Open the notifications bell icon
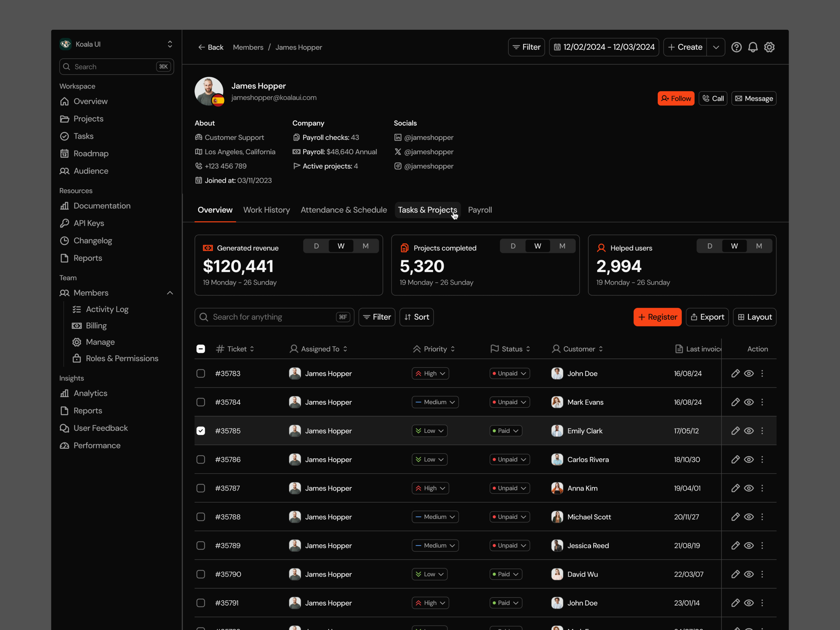The image size is (840, 630). tap(753, 47)
